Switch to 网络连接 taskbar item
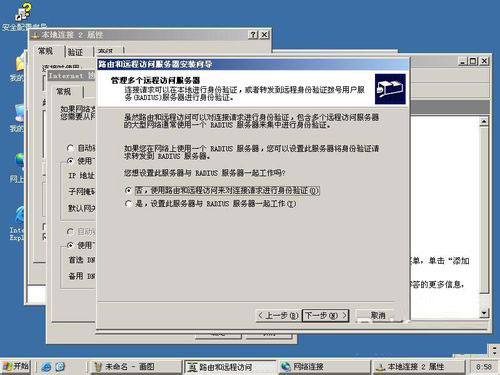 click(324, 367)
